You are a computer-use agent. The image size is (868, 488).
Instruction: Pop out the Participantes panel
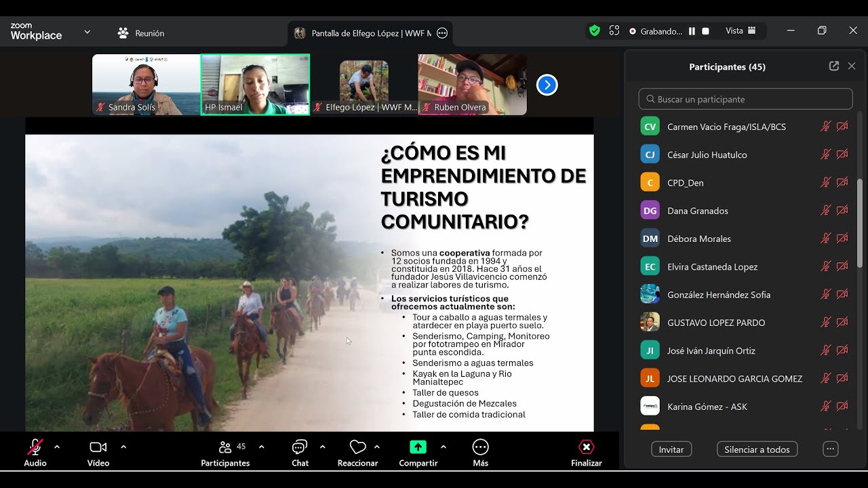tap(834, 66)
